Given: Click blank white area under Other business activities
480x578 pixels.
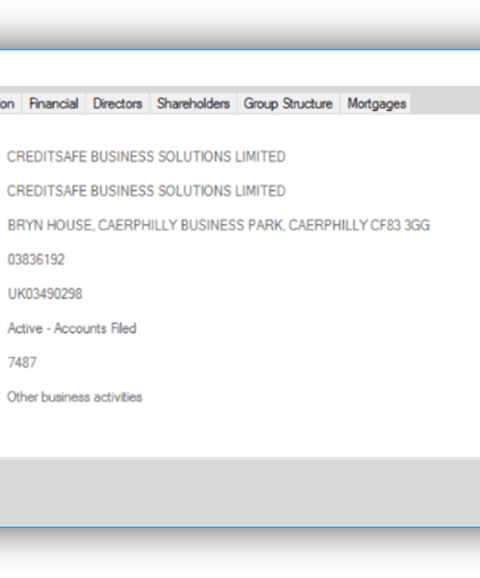Looking at the screenshot, I should [x=240, y=431].
